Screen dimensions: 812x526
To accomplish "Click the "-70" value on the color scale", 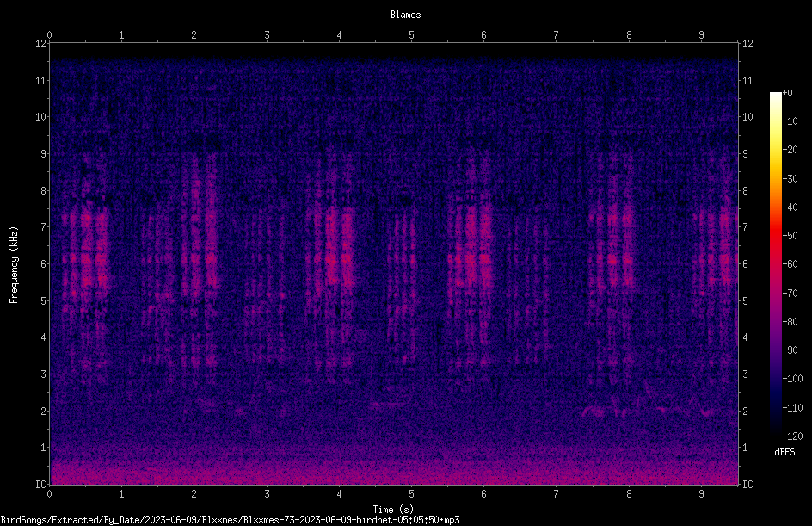I will coord(790,294).
